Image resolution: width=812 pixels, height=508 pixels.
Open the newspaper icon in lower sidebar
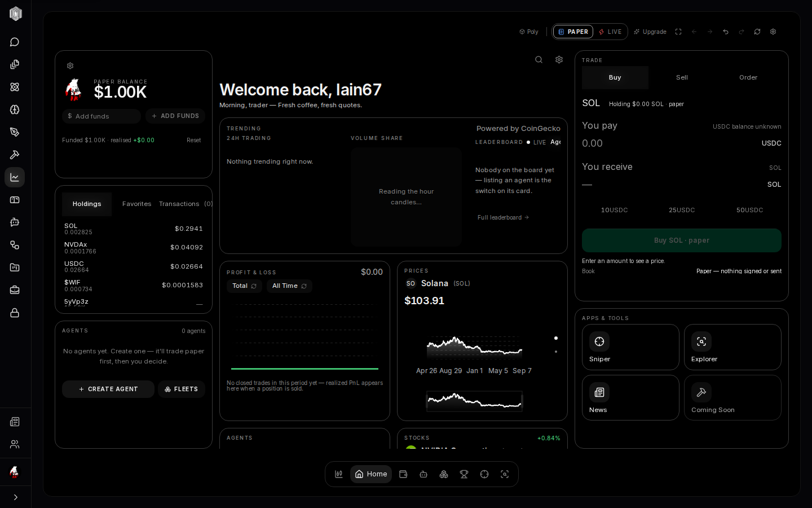tap(15, 422)
